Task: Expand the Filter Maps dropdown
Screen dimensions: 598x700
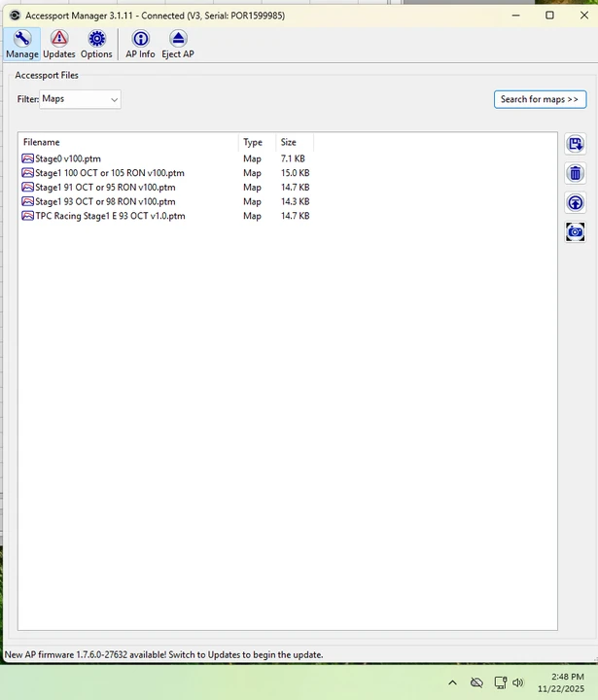Action: pos(80,99)
